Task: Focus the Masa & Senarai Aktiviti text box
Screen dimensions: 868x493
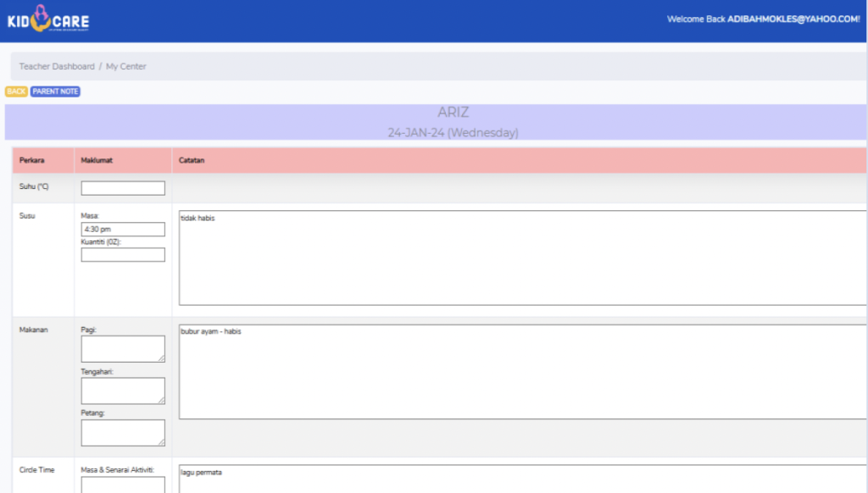Action: [123, 485]
